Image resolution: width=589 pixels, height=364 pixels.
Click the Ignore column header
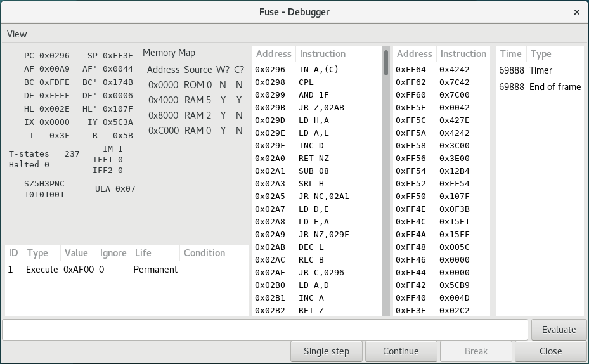[x=113, y=253]
